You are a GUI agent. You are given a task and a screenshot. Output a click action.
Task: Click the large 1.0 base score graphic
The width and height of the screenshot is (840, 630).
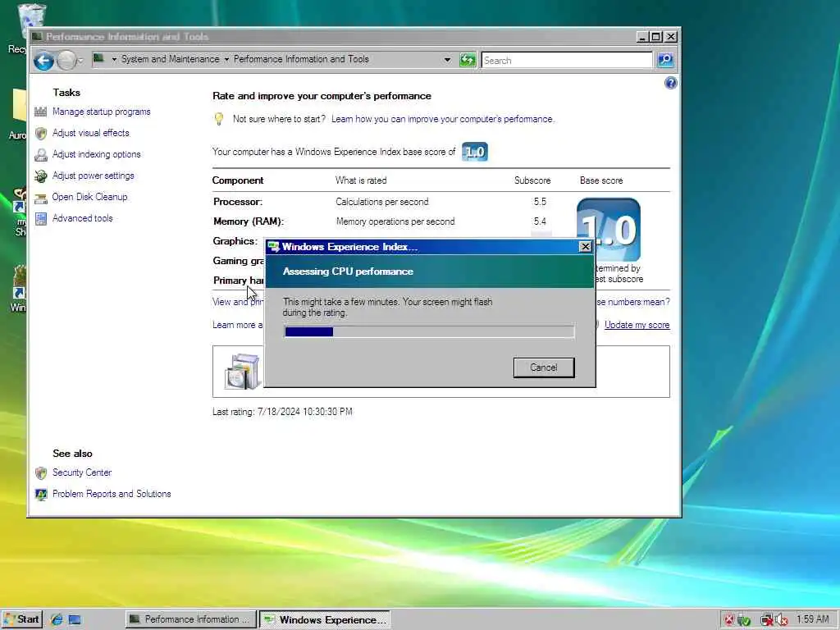pyautogui.click(x=609, y=230)
